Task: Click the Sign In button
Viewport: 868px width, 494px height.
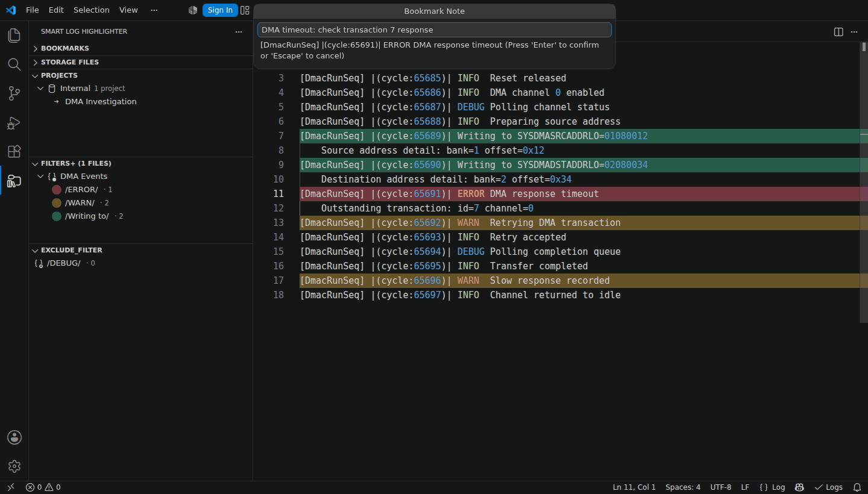Action: (220, 10)
